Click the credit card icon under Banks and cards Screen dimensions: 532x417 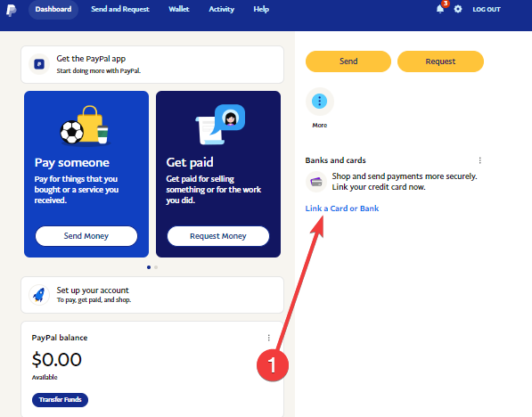coord(316,182)
